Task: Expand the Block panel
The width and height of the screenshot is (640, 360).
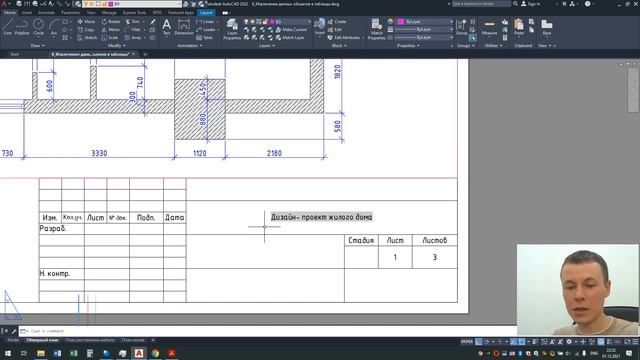Action: tap(339, 46)
